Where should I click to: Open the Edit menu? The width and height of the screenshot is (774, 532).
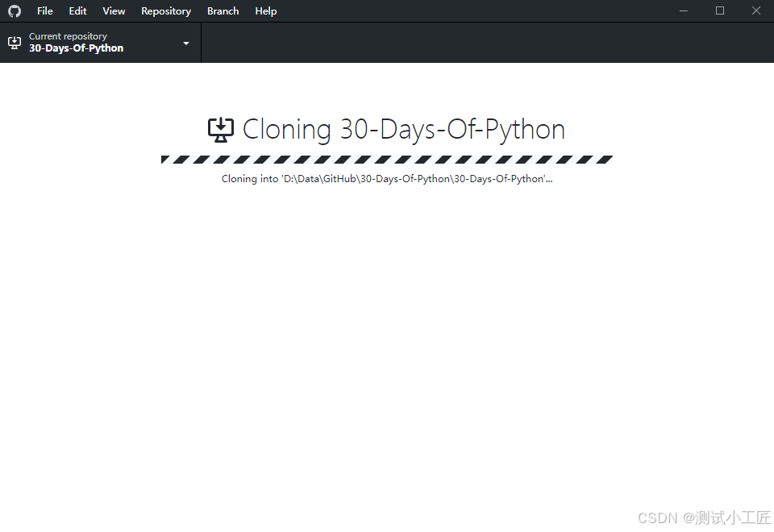click(77, 10)
